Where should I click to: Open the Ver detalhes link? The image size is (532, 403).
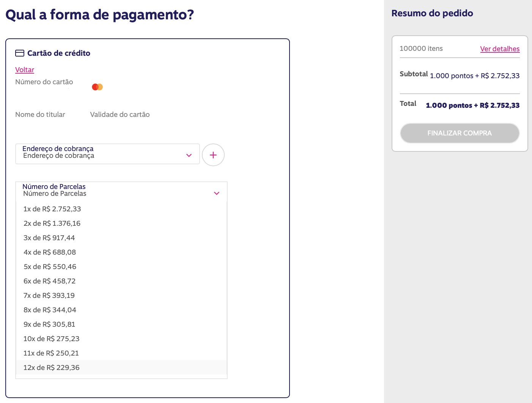pyautogui.click(x=500, y=49)
